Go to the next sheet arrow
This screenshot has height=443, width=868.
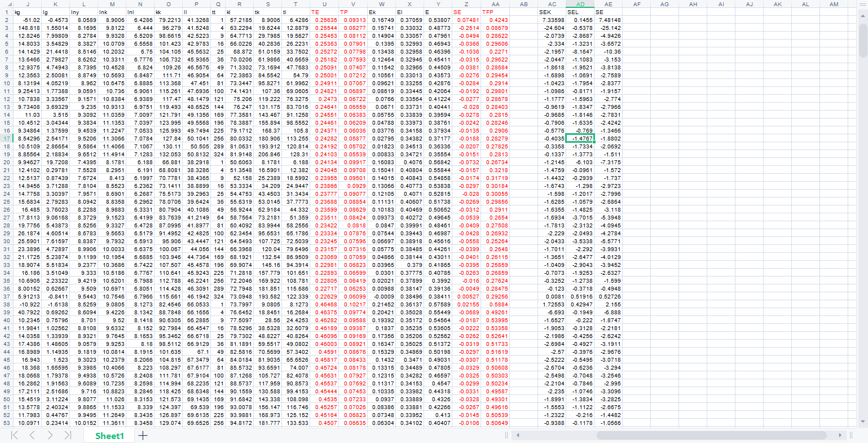pyautogui.click(x=50, y=435)
